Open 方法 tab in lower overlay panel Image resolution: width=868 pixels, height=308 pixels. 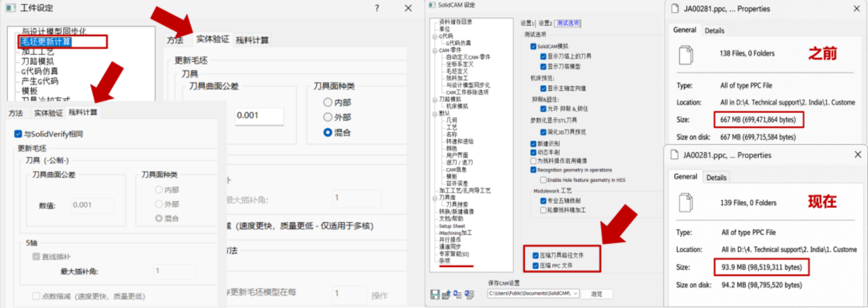click(x=16, y=113)
